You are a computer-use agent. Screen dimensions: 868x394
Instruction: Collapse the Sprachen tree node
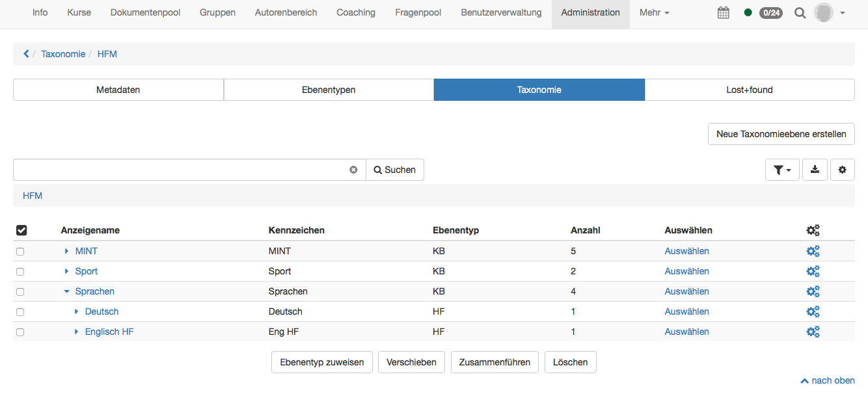point(66,291)
